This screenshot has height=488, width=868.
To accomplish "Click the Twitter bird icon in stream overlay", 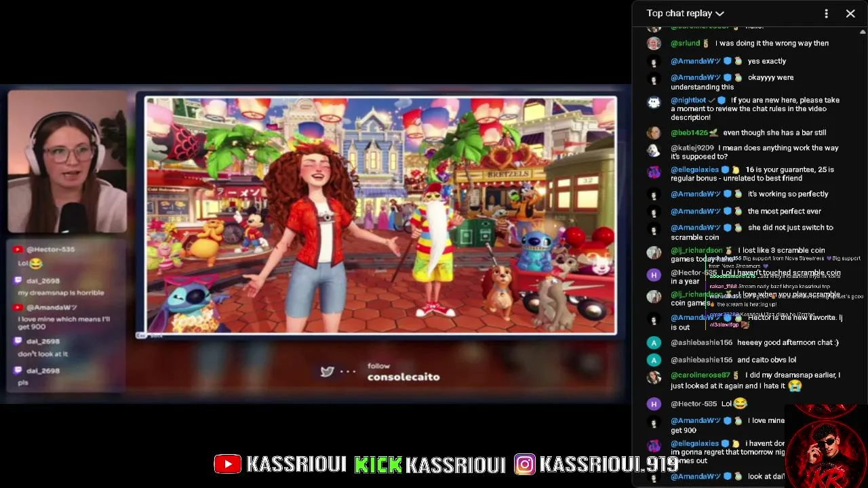I will (327, 371).
